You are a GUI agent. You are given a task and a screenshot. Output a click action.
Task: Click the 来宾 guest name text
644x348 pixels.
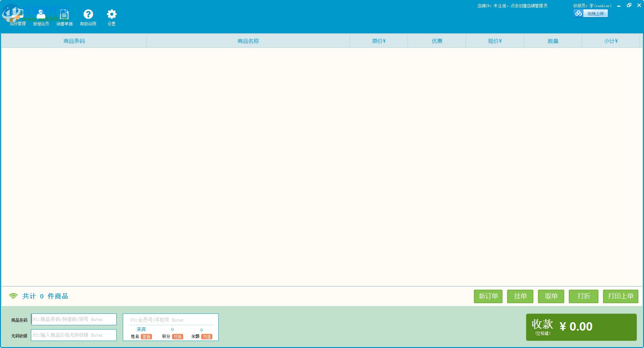141,330
